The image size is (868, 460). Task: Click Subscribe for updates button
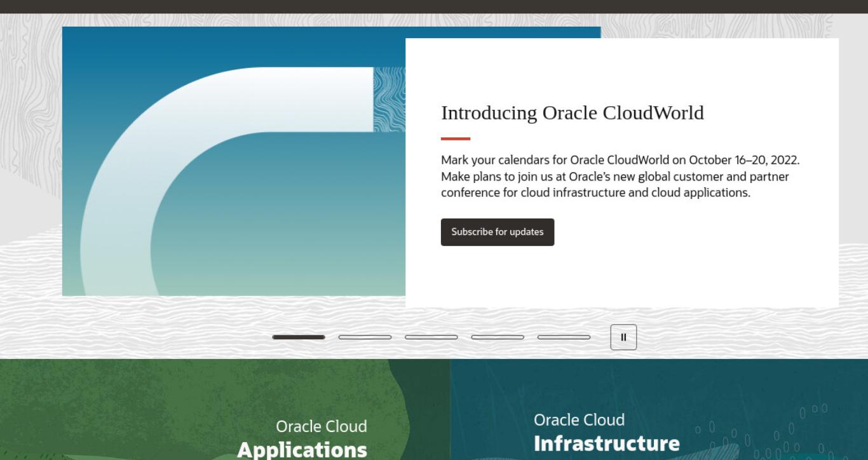click(498, 232)
